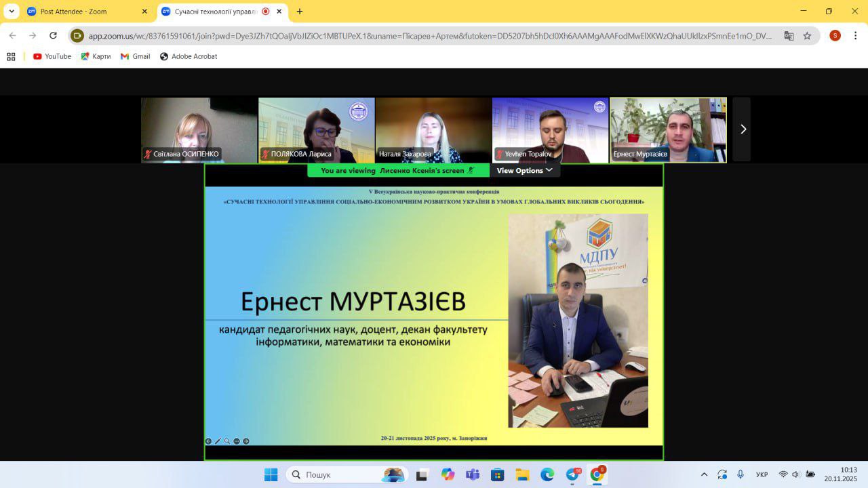The width and height of the screenshot is (868, 488).
Task: Open the Gmail bookmark
Action: pos(135,56)
